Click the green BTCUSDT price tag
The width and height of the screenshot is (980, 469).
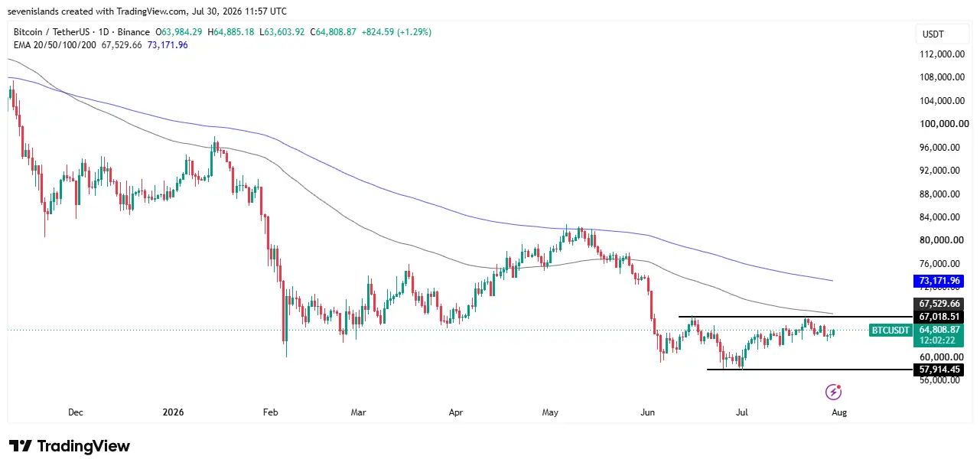[890, 331]
